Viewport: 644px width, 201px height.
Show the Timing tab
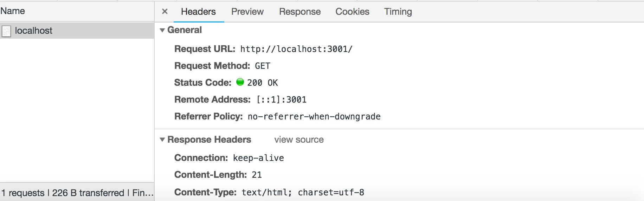[398, 12]
